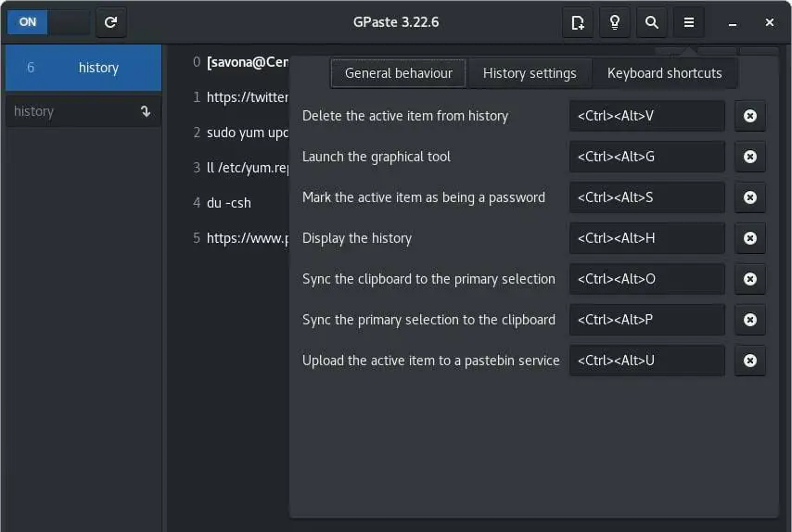Edit the Ctrl+Alt+P shortcut field
Screen dimensions: 792x532
646,320
